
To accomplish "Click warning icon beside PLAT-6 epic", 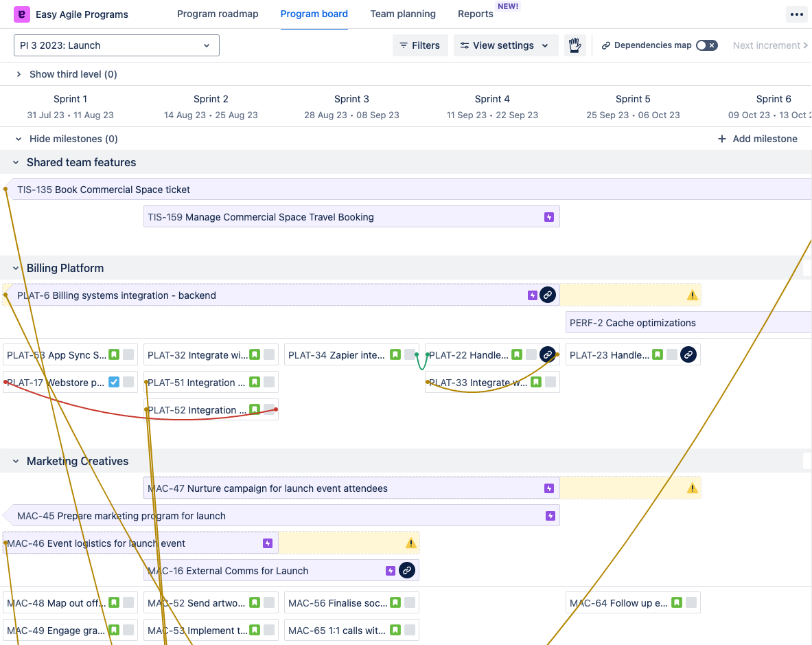I will point(693,295).
